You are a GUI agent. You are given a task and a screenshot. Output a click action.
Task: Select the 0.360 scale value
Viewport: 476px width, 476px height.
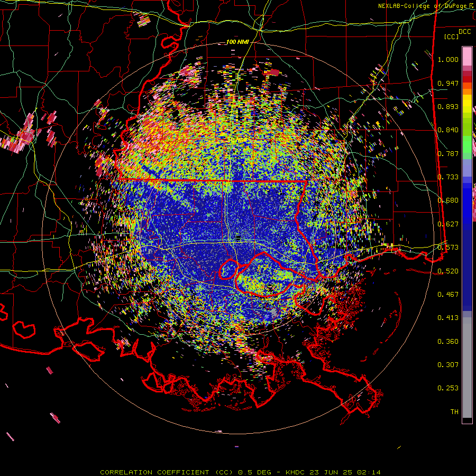[x=448, y=341]
